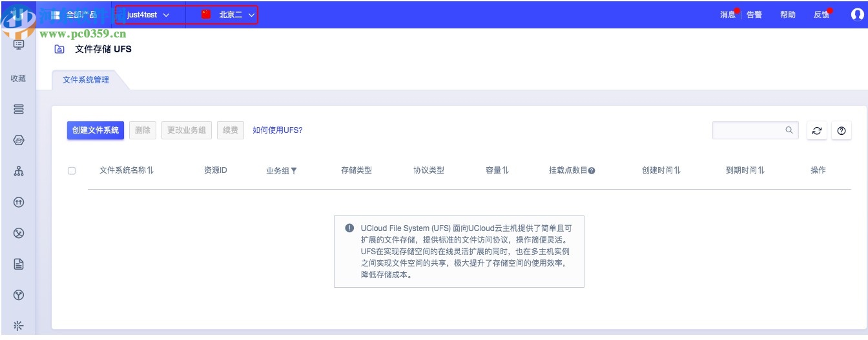
Task: Open 告警 in the top bar
Action: [x=754, y=14]
